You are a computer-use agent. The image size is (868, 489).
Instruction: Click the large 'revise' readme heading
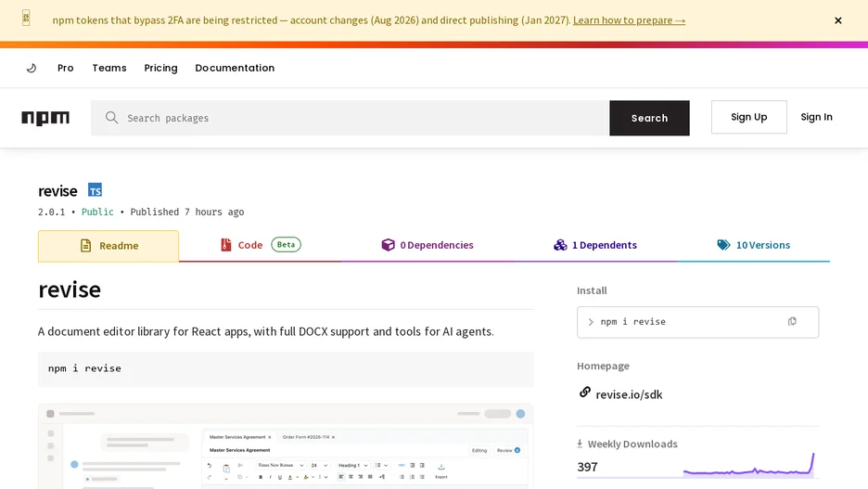point(70,290)
